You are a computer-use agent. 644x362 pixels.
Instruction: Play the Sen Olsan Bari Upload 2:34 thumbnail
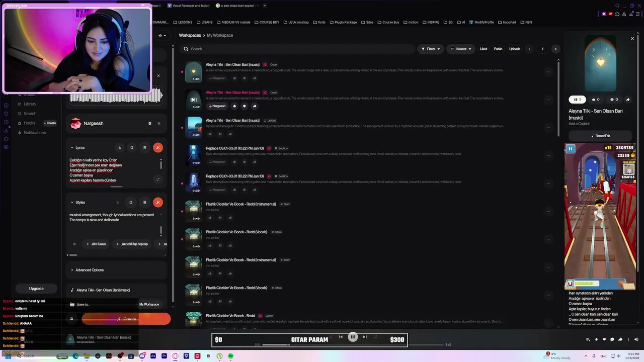(x=194, y=127)
